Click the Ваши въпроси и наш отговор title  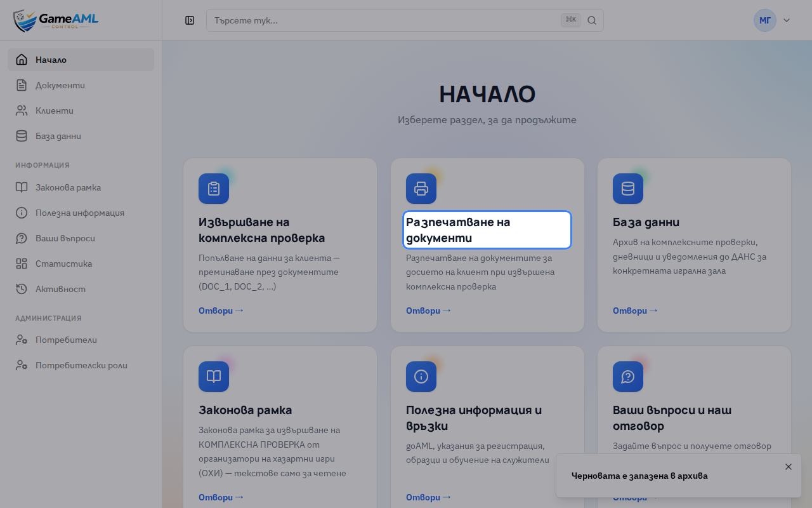click(x=672, y=418)
